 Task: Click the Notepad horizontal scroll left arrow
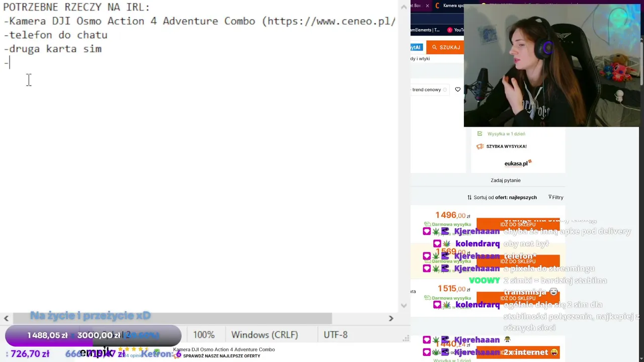tap(6, 318)
